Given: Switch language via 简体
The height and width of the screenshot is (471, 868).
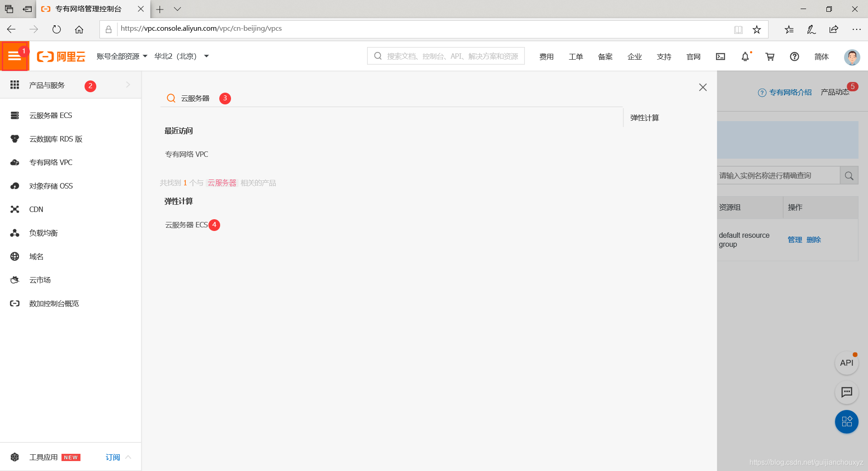Looking at the screenshot, I should 821,57.
